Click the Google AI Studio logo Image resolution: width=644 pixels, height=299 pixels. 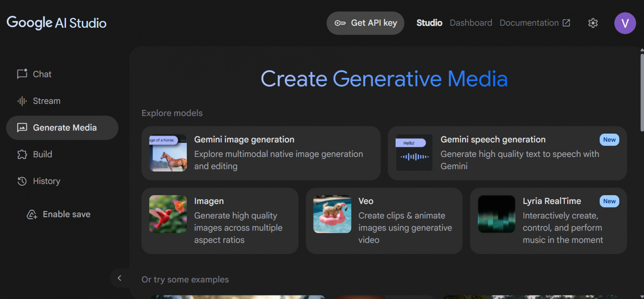[x=56, y=23]
